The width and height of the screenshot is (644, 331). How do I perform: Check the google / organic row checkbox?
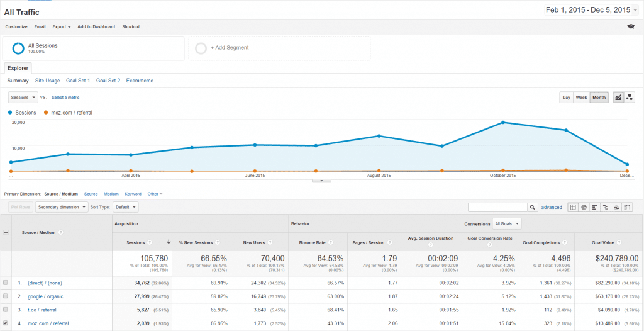coord(5,296)
